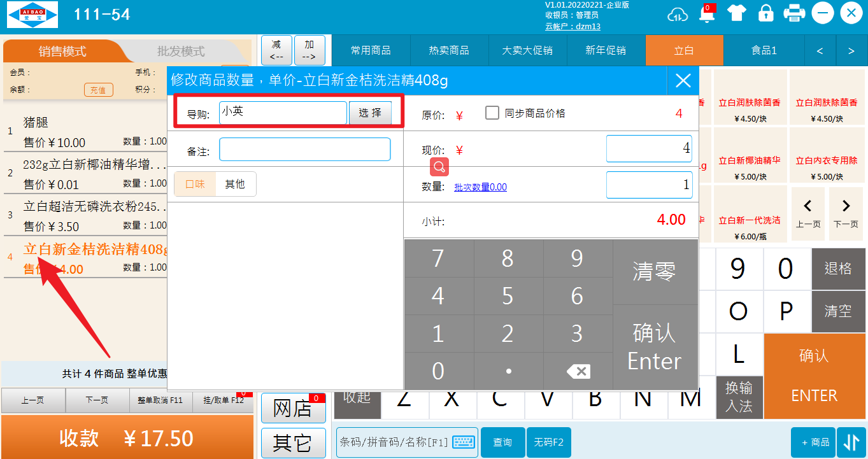The image size is (868, 459).
Task: Click cart 下一页 button
Action: click(x=97, y=400)
